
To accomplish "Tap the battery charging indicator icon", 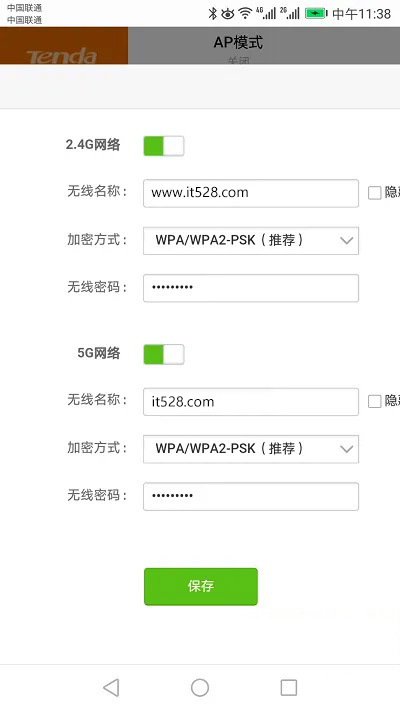I will pos(316,14).
